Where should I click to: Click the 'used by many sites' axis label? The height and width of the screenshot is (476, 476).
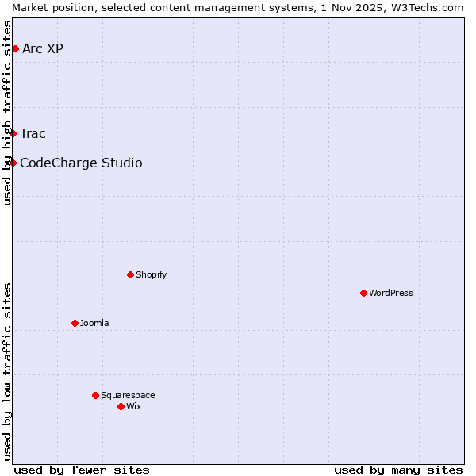398,470
